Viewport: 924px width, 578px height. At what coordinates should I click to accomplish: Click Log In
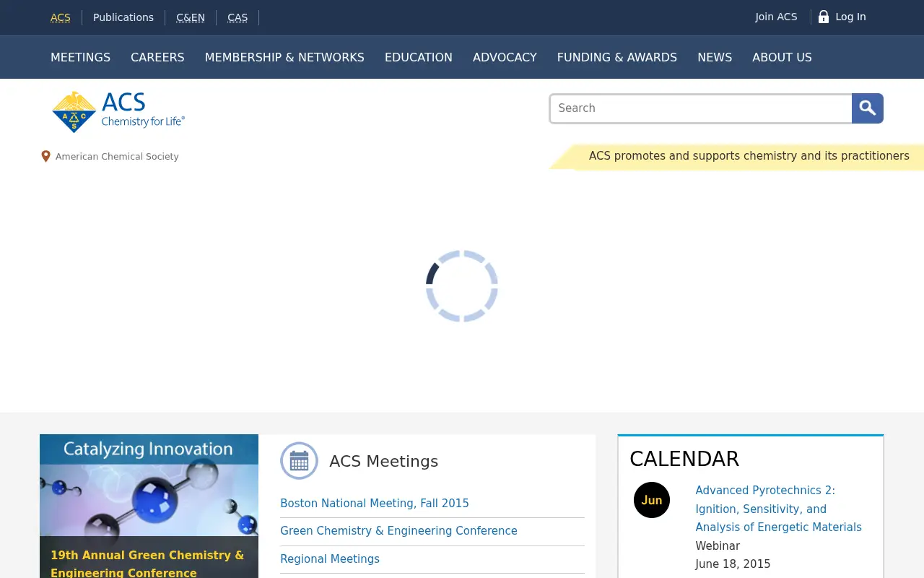point(850,17)
